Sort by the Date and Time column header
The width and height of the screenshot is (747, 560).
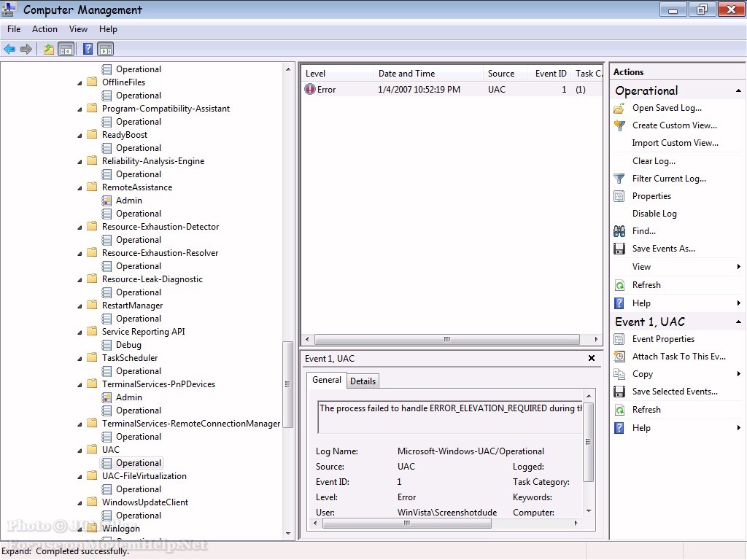427,74
